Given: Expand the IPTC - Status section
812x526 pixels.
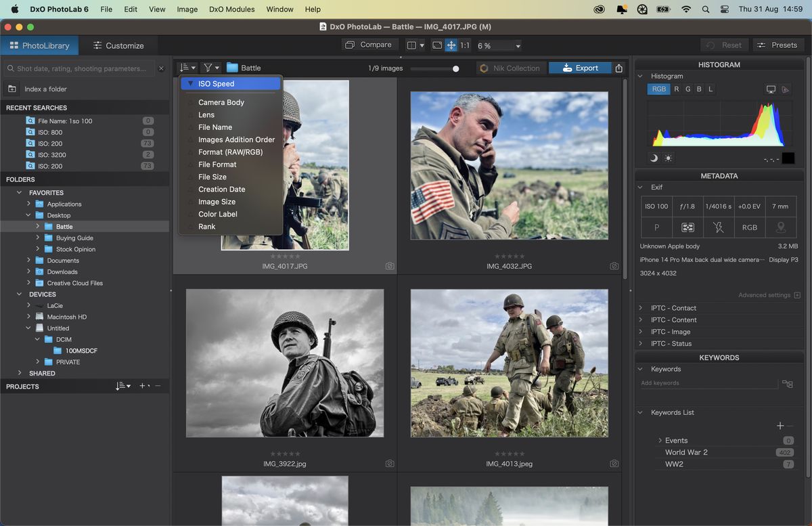Looking at the screenshot, I should click(641, 344).
